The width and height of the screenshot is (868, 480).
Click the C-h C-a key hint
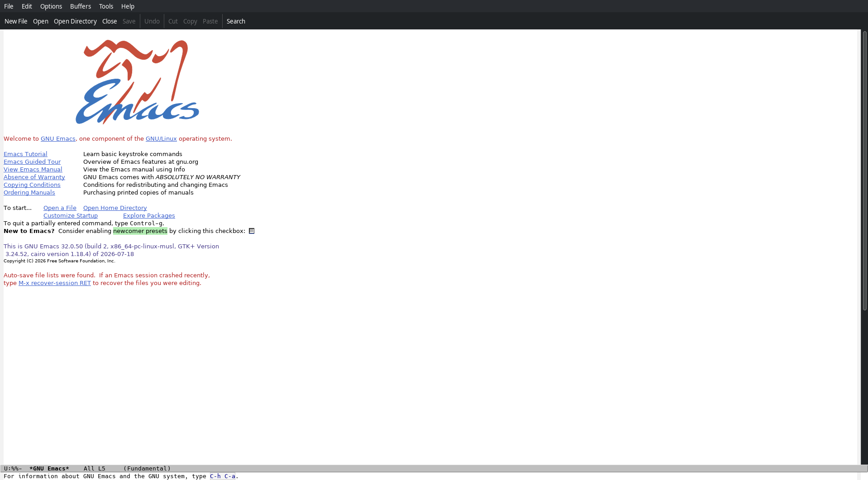[x=223, y=476]
